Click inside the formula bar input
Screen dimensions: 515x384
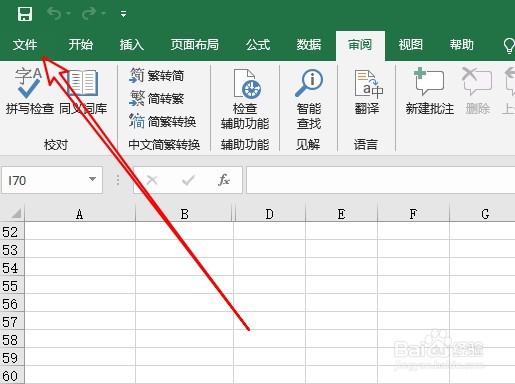tap(381, 180)
